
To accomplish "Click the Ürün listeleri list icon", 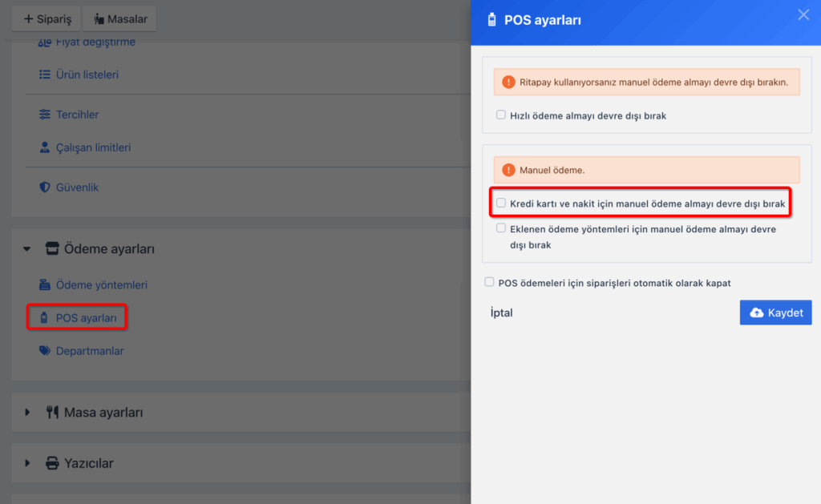I will pyautogui.click(x=45, y=75).
